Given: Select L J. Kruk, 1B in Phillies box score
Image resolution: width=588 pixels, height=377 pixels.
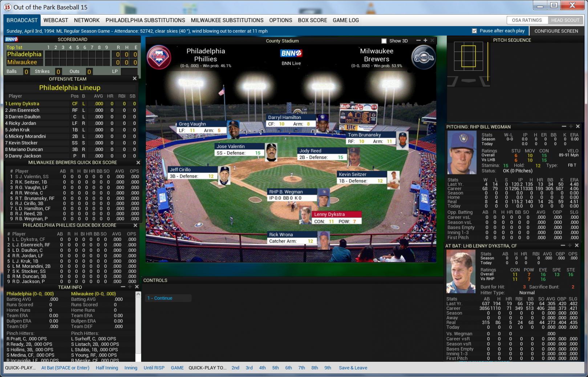Looking at the screenshot, I should [x=72, y=261].
